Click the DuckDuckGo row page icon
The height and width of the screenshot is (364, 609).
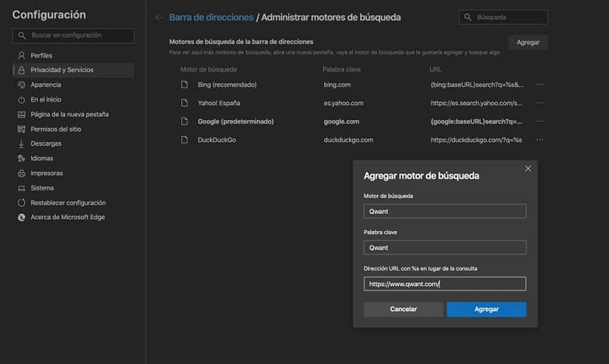tap(184, 140)
